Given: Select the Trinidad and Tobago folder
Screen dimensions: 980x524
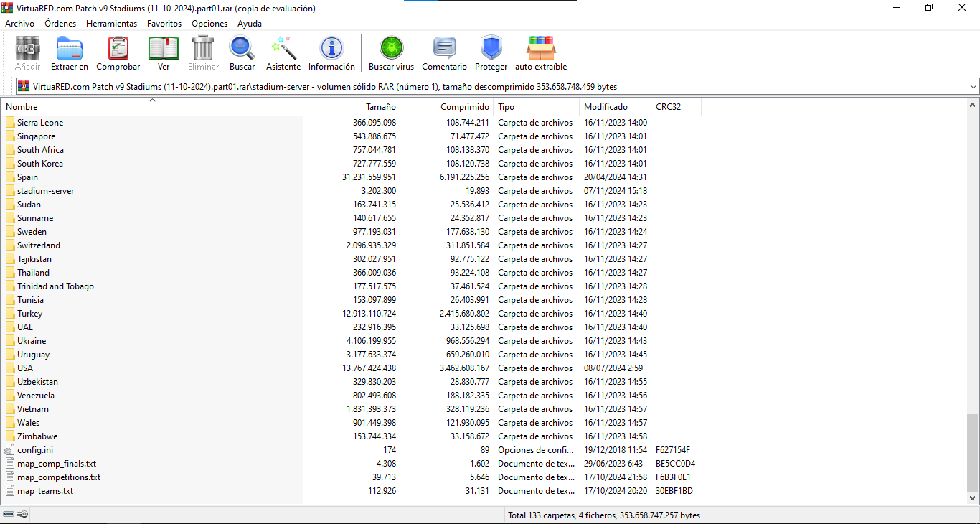Looking at the screenshot, I should tap(55, 286).
